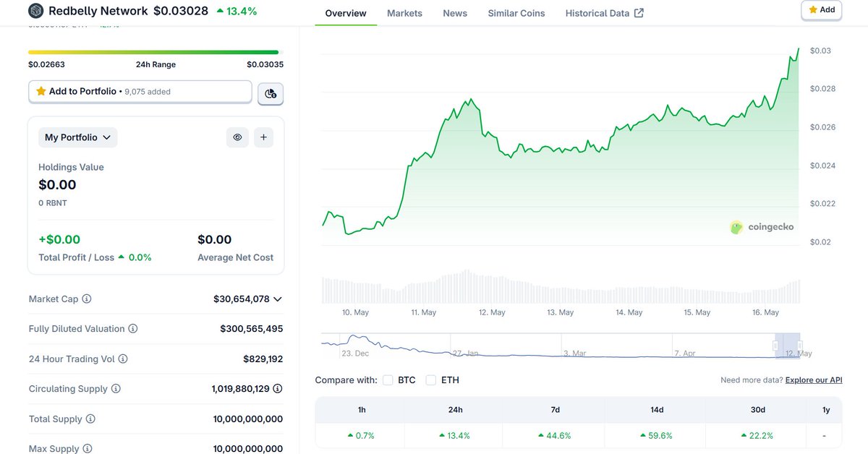
Task: Switch to the Markets tab
Action: click(x=404, y=13)
